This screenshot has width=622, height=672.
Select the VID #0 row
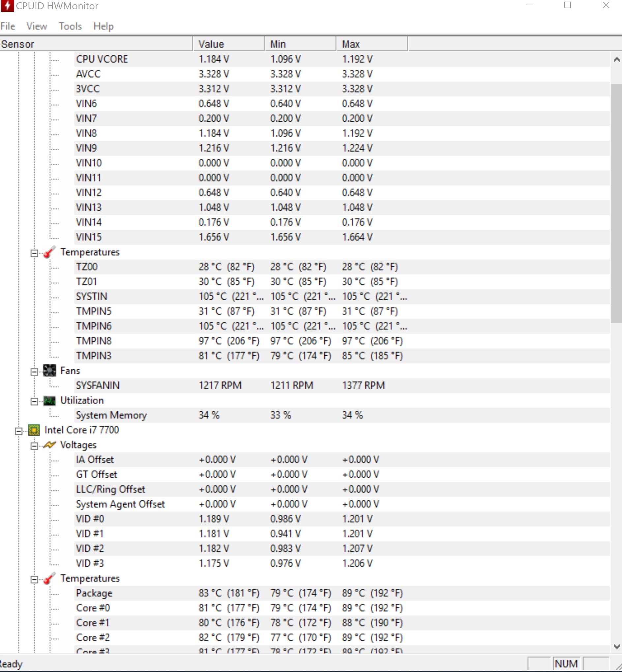pos(342,519)
